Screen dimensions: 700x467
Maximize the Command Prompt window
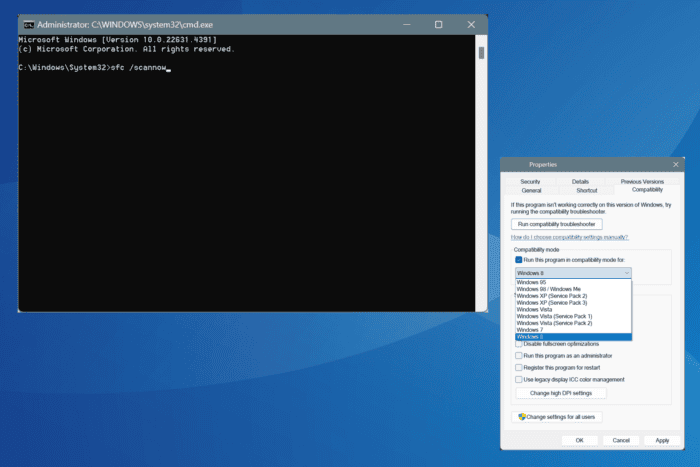[x=438, y=24]
